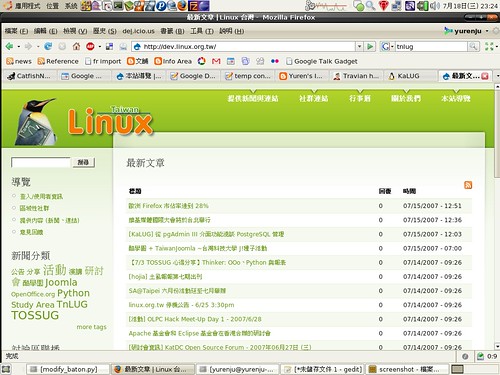Click the more tags link
This screenshot has width=500, height=375.
click(x=92, y=327)
